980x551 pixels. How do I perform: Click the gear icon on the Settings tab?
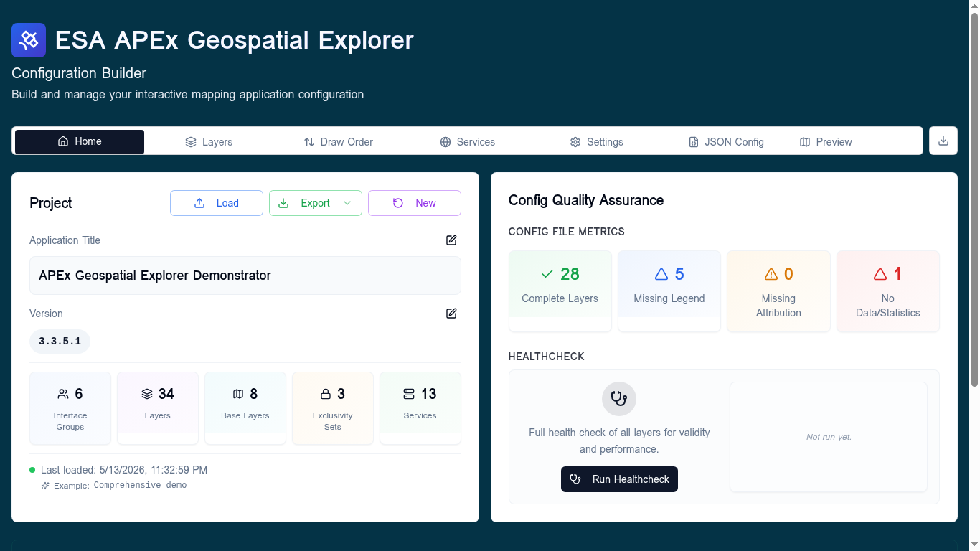click(x=575, y=142)
